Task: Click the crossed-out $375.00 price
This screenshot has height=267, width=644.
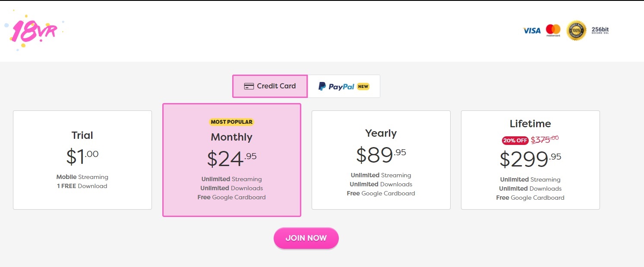Action: point(545,139)
